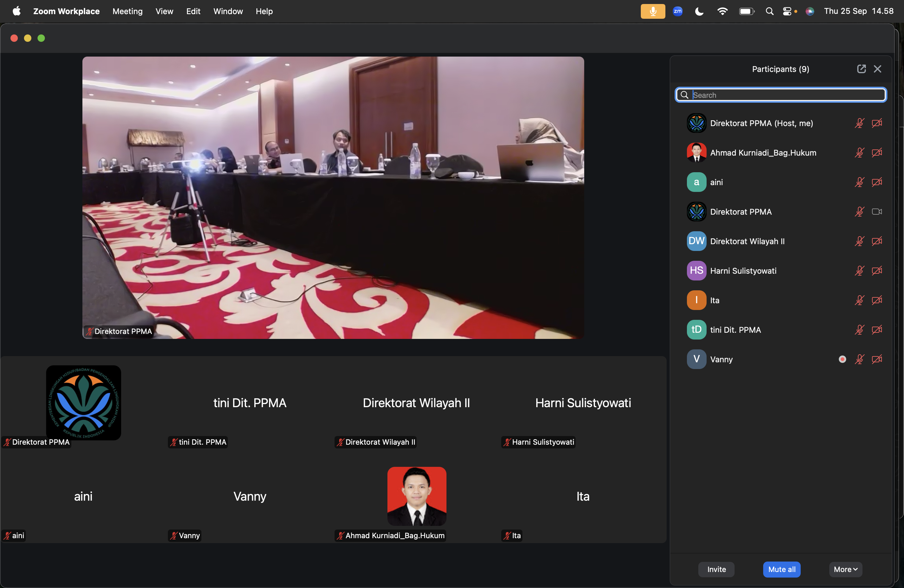This screenshot has width=904, height=588.
Task: Click the Zoom icon in macOS menu bar
Action: coord(677,11)
